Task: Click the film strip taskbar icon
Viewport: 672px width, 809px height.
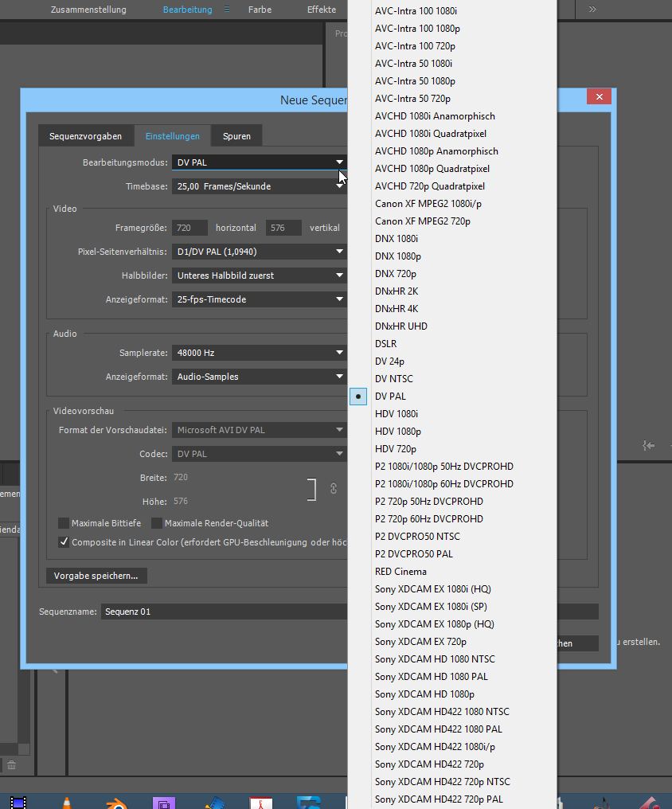Action: [x=18, y=803]
